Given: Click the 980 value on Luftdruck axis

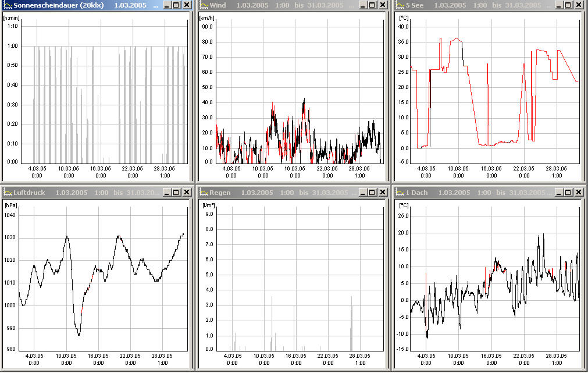Looking at the screenshot, I should 11,349.
